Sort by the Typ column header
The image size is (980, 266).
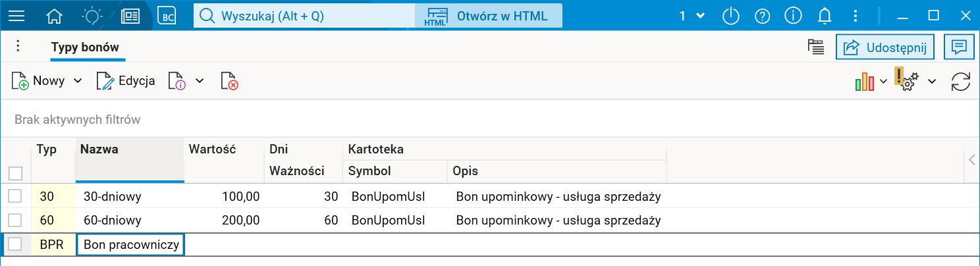pos(53,160)
